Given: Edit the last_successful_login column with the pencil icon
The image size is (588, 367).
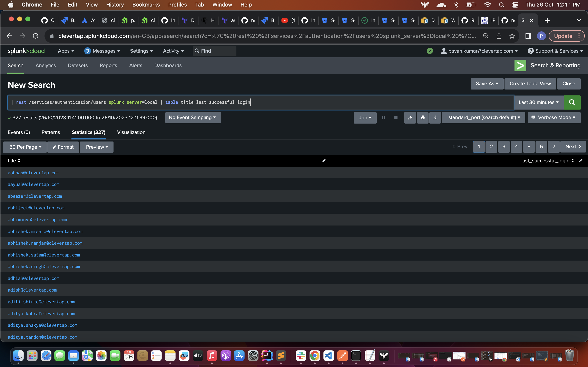Looking at the screenshot, I should coord(581,161).
